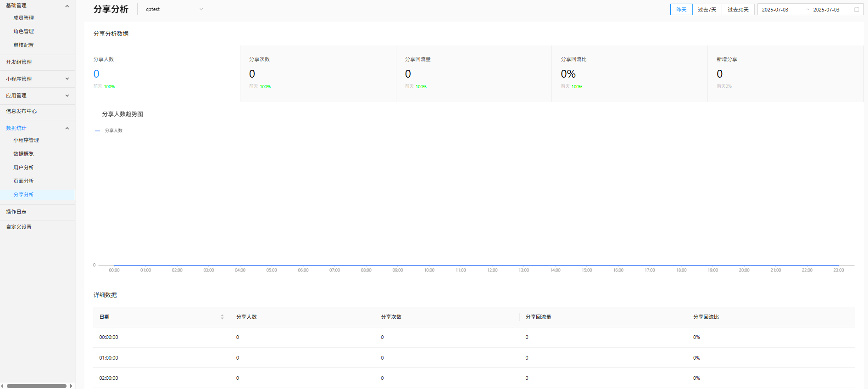The image size is (868, 389).
Task: Open 用户分析 page
Action: 23,168
